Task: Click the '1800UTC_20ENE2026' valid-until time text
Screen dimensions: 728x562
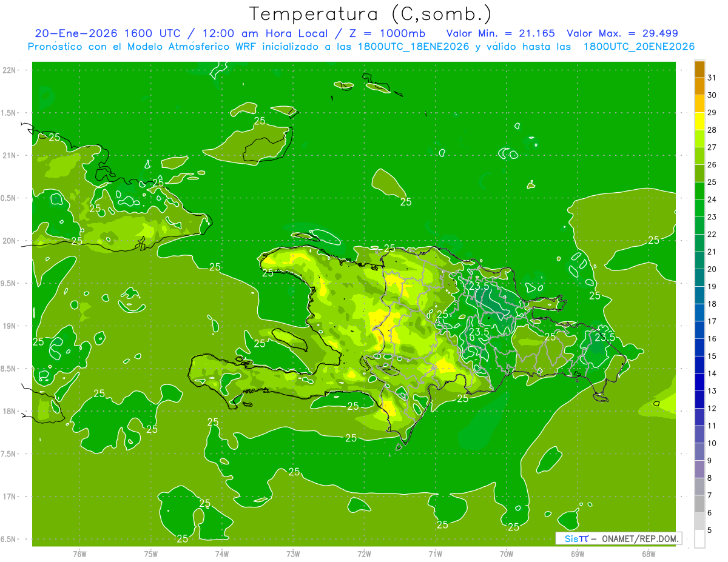Action: pos(639,47)
